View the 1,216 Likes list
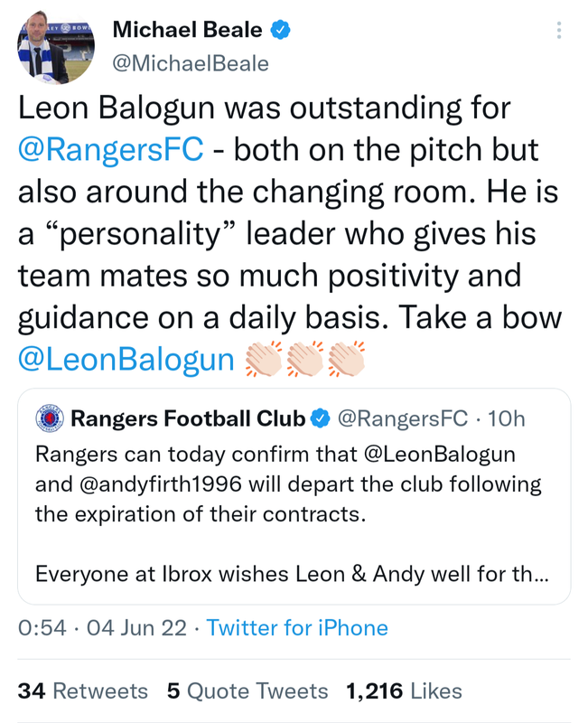Image resolution: width=588 pixels, height=723 pixels. (404, 691)
